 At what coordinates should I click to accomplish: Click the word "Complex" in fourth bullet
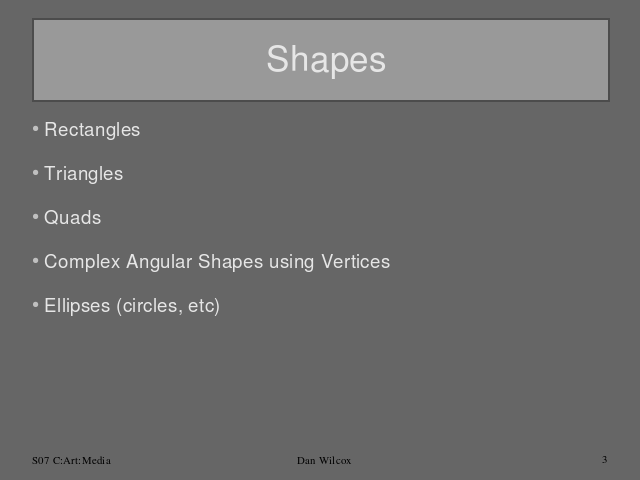82,262
